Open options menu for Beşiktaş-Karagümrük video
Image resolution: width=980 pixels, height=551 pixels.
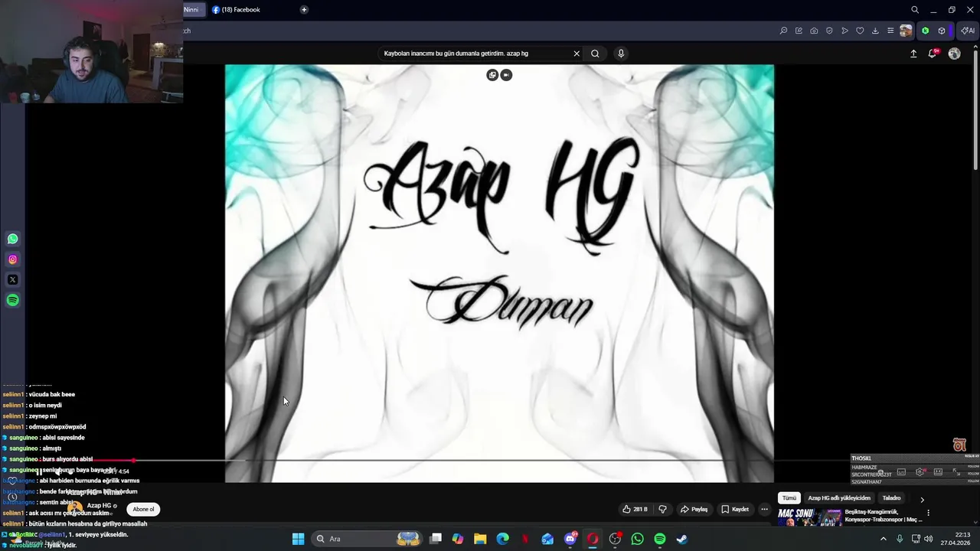pyautogui.click(x=928, y=513)
